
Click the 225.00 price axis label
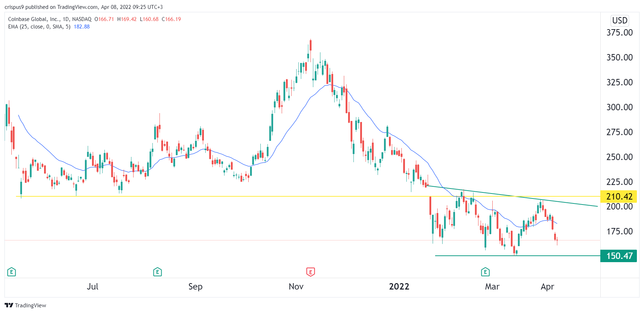click(619, 182)
